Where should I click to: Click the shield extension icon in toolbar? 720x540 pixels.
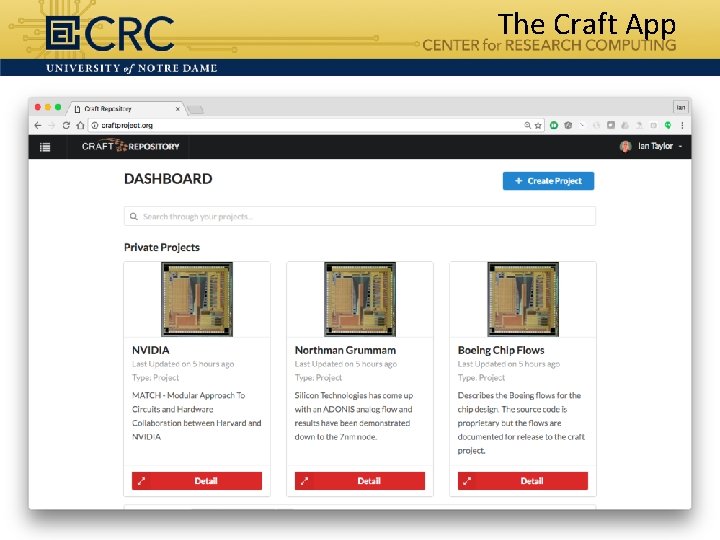568,125
